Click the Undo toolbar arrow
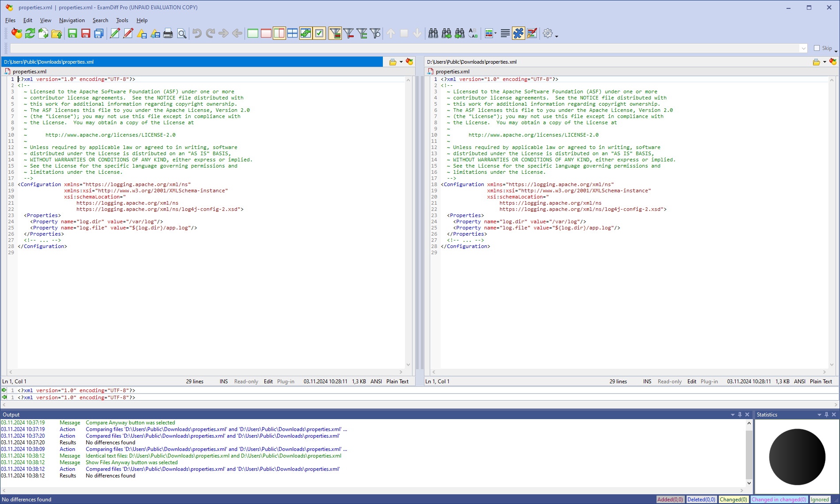Screen dimensions: 840x504 click(197, 33)
